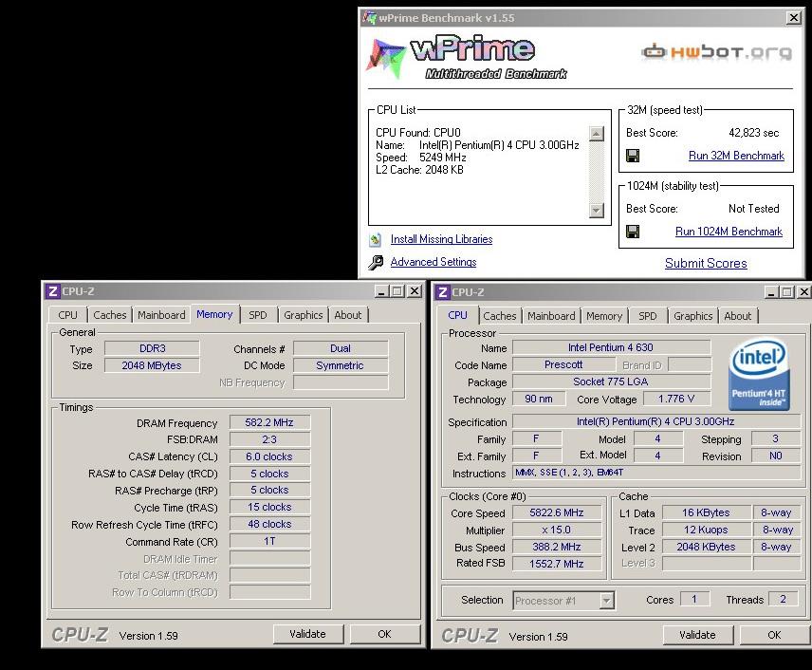Expand the Processor #1 selection dropdown
The width and height of the screenshot is (812, 670).
[x=606, y=601]
